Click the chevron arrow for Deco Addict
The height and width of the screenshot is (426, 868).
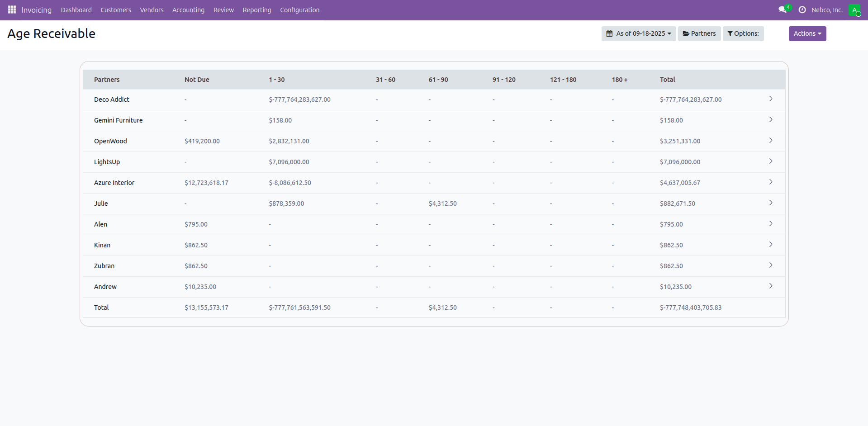pos(771,99)
